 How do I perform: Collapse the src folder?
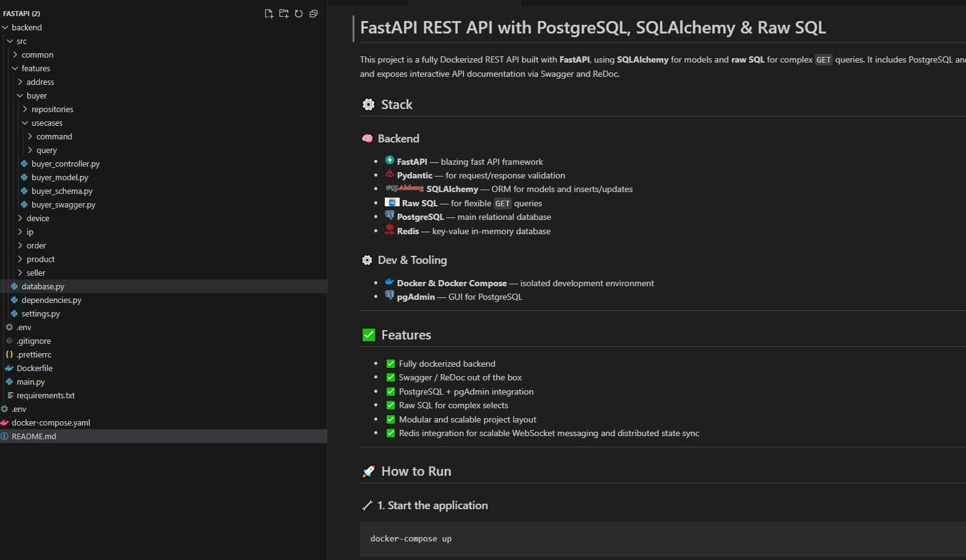coord(11,41)
